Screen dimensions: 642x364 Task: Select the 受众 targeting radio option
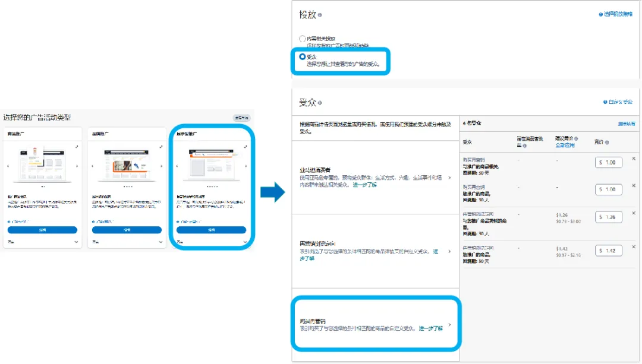coord(302,57)
